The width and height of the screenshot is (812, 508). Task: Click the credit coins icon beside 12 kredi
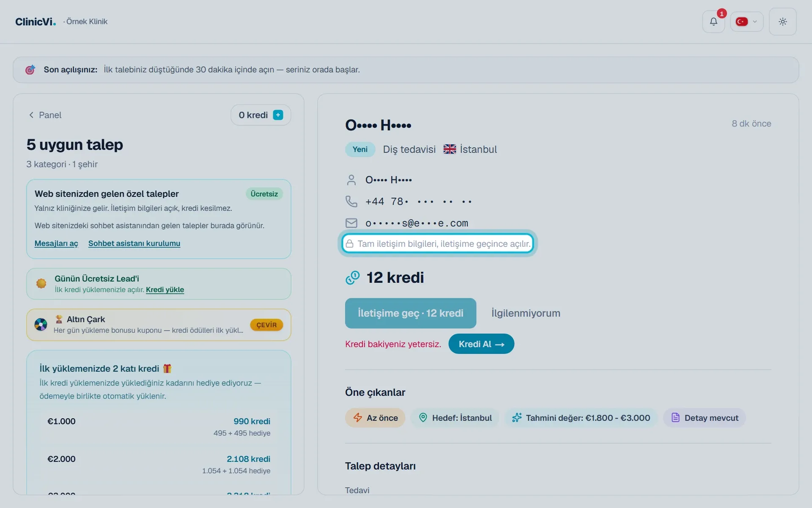(x=352, y=278)
